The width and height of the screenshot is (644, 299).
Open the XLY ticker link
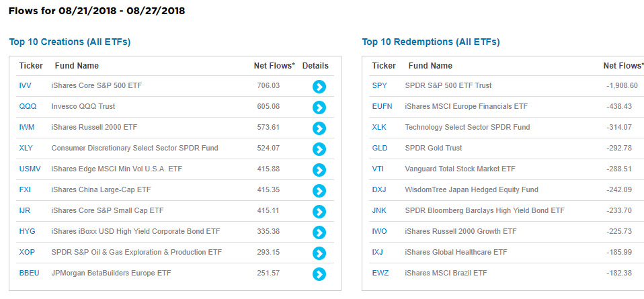point(26,148)
